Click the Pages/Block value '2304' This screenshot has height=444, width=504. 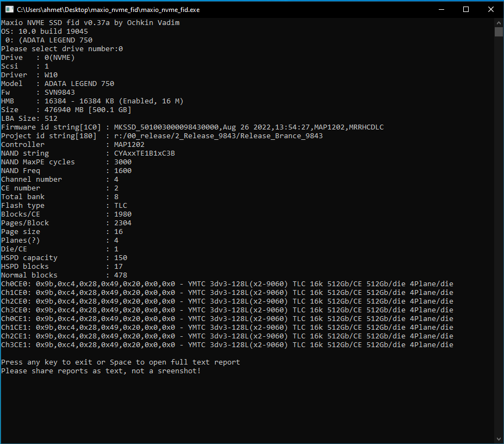pos(123,223)
